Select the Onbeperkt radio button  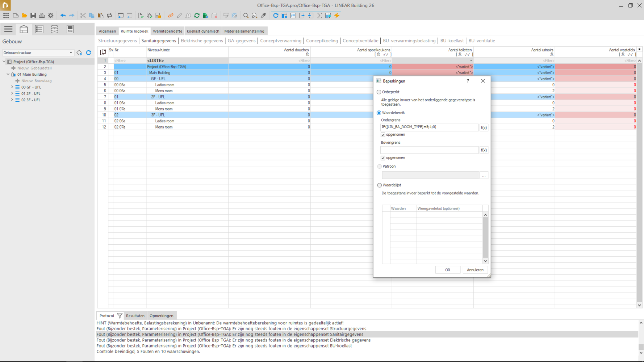tap(379, 92)
